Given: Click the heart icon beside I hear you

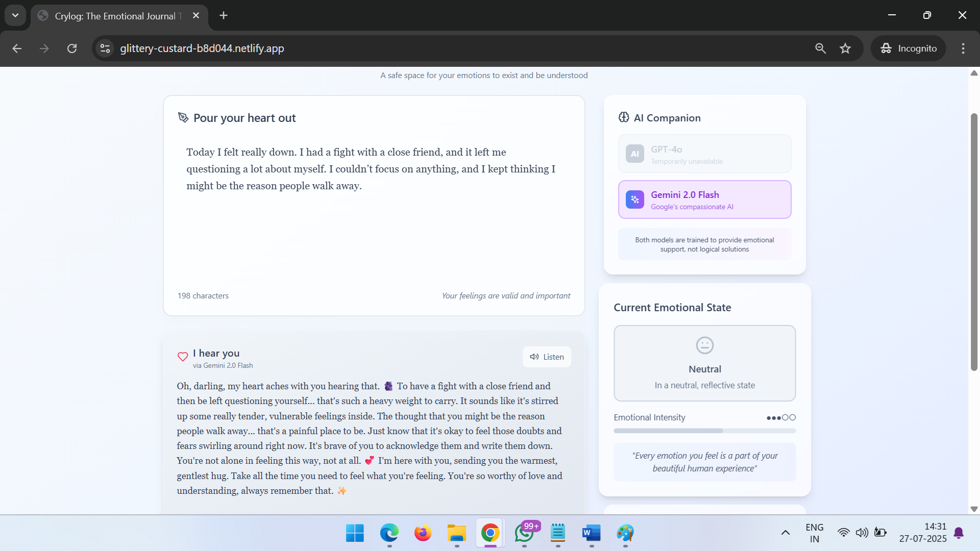Looking at the screenshot, I should click(x=183, y=357).
